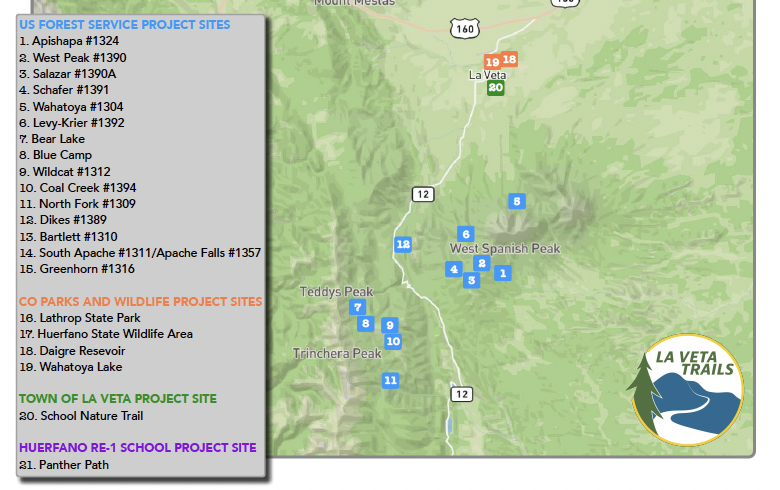Image resolution: width=780 pixels, height=490 pixels.
Task: Click blue map marker number 1
Action: (503, 273)
